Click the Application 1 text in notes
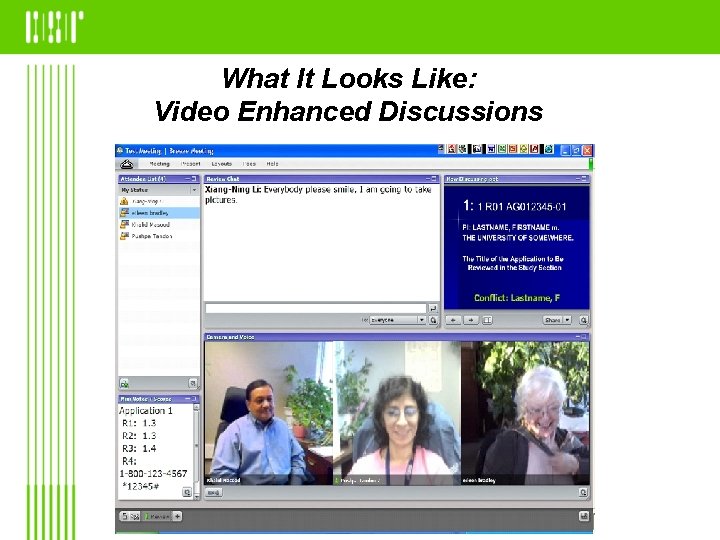Image resolution: width=720 pixels, height=540 pixels. pos(146,411)
